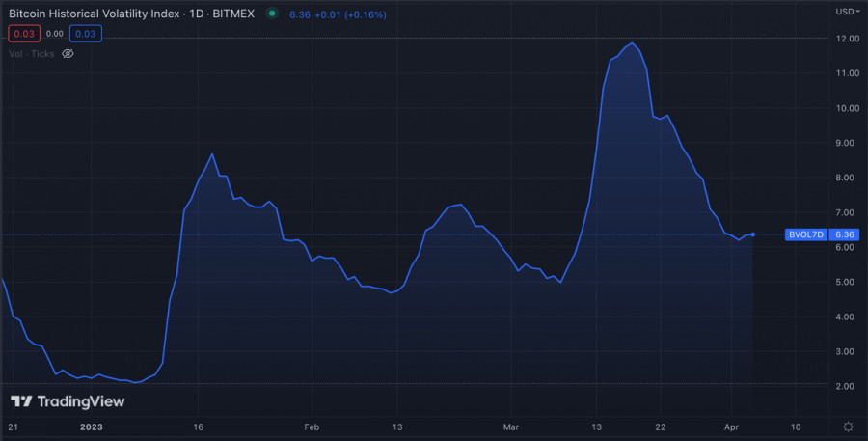Click the red 0.03 sell price box
Viewport: 868px width, 441px height.
(x=23, y=34)
